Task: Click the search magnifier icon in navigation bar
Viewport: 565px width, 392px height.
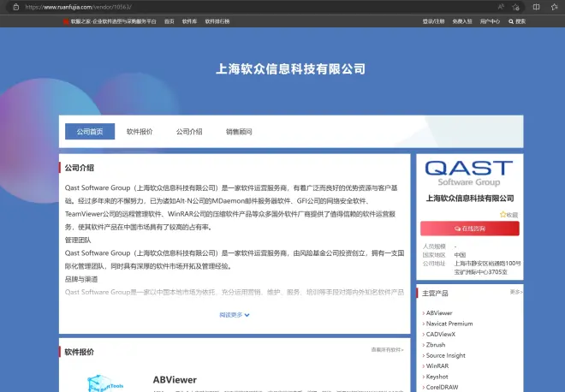Action: pos(511,21)
